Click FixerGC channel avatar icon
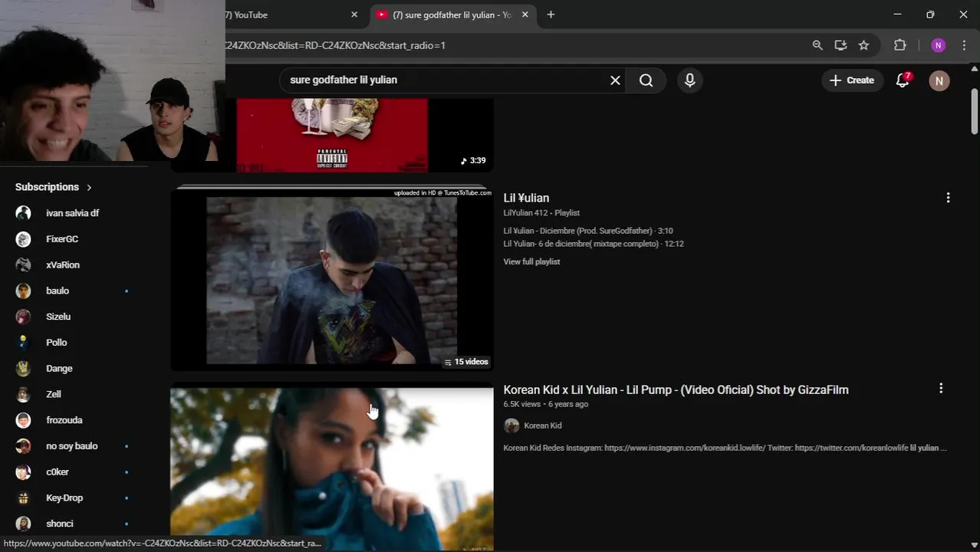 (x=24, y=239)
